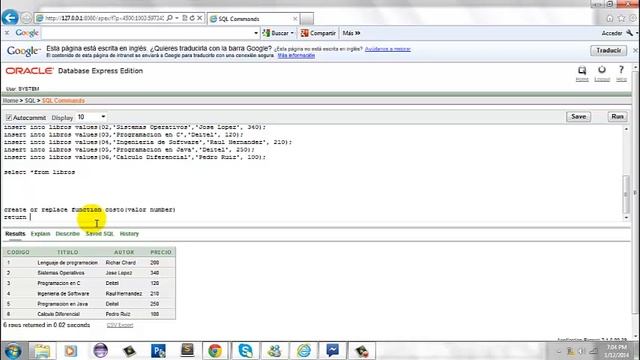
Task: Refresh the page using the reload icon
Action: (x=192, y=18)
